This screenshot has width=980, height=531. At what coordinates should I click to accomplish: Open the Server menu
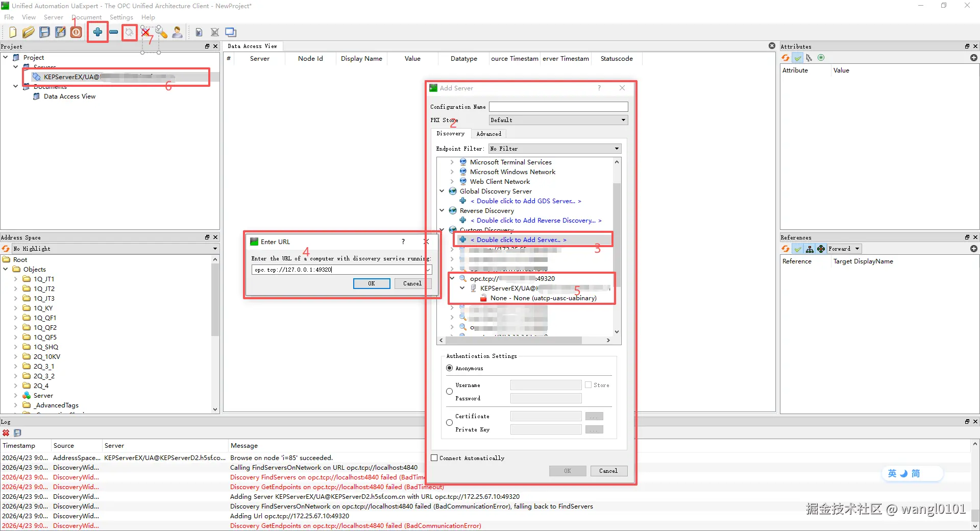[54, 17]
